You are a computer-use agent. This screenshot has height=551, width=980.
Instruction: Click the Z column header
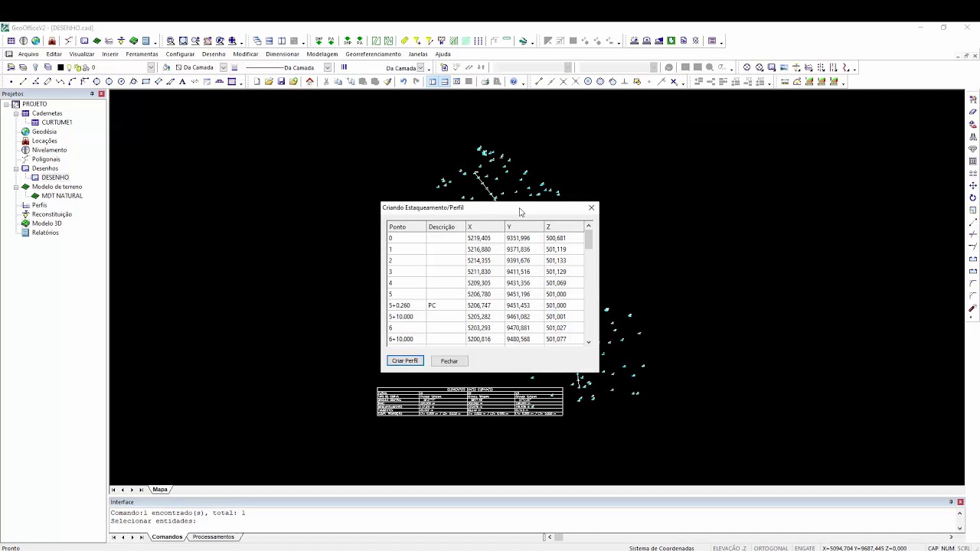tap(563, 227)
